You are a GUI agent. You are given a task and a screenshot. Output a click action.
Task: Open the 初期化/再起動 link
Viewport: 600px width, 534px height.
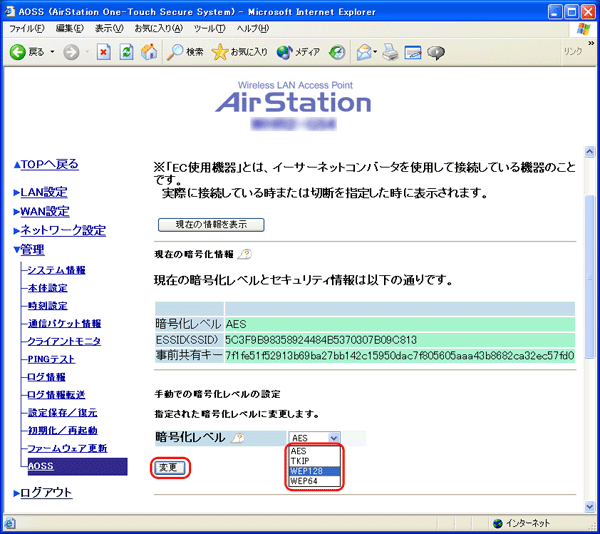pos(62,430)
